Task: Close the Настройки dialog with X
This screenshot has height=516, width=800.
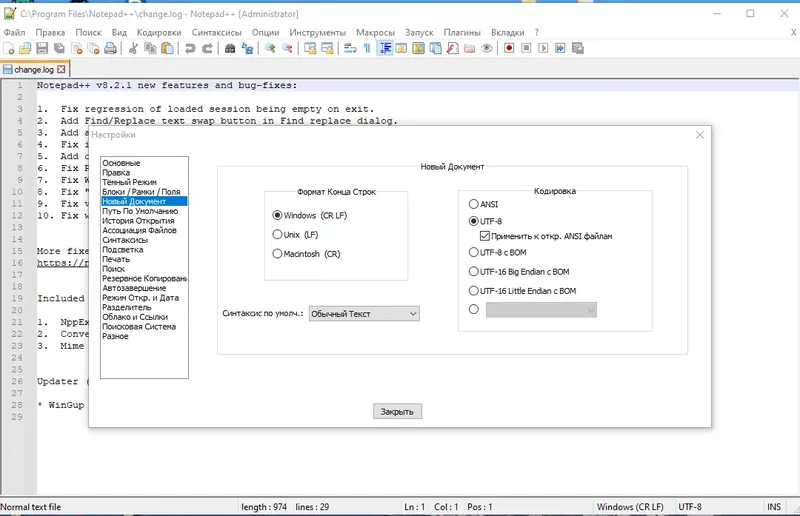Action: pos(699,135)
